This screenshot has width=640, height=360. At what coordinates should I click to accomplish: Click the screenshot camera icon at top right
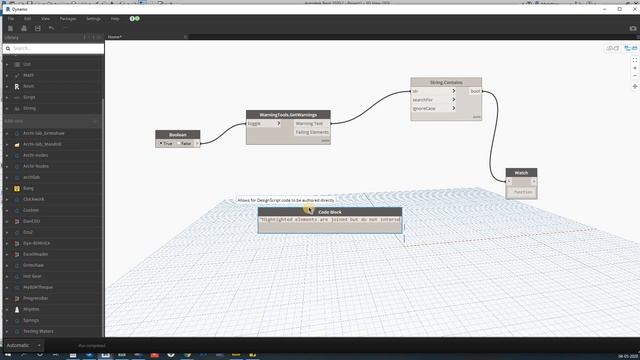pyautogui.click(x=633, y=28)
